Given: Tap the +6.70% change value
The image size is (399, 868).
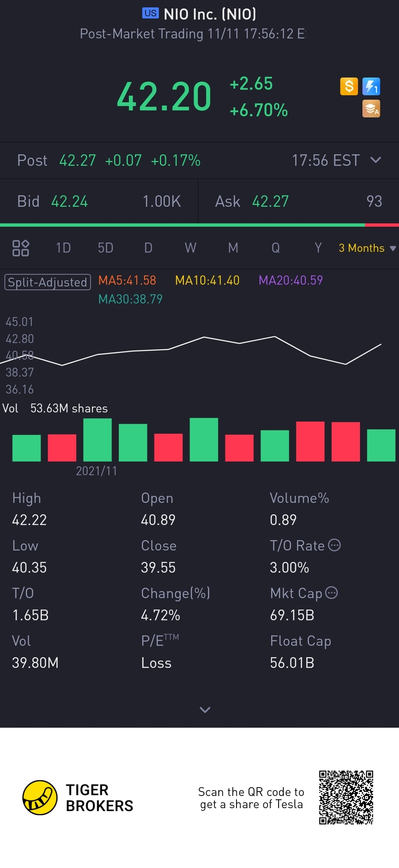Looking at the screenshot, I should point(259,110).
